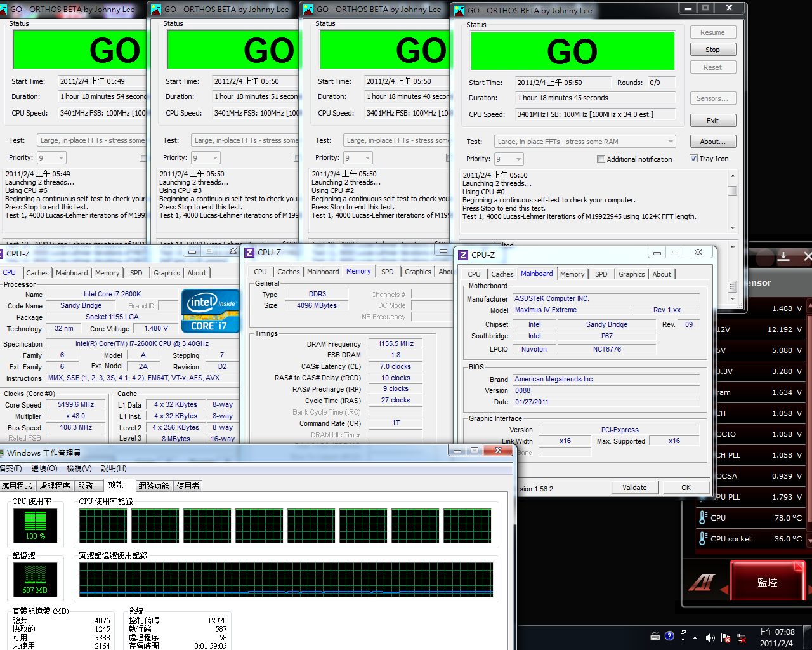Click the ORTHOS app icon in the frontmost ORTHOS title bar
Image resolution: width=812 pixels, height=650 pixels.
[x=459, y=10]
